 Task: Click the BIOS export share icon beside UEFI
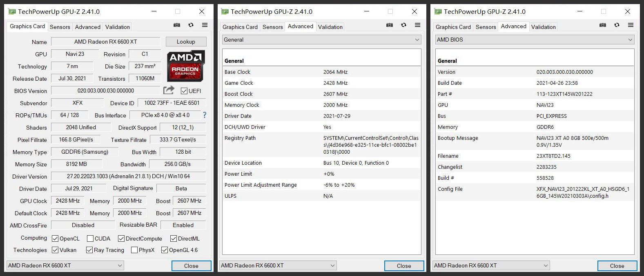click(x=169, y=90)
